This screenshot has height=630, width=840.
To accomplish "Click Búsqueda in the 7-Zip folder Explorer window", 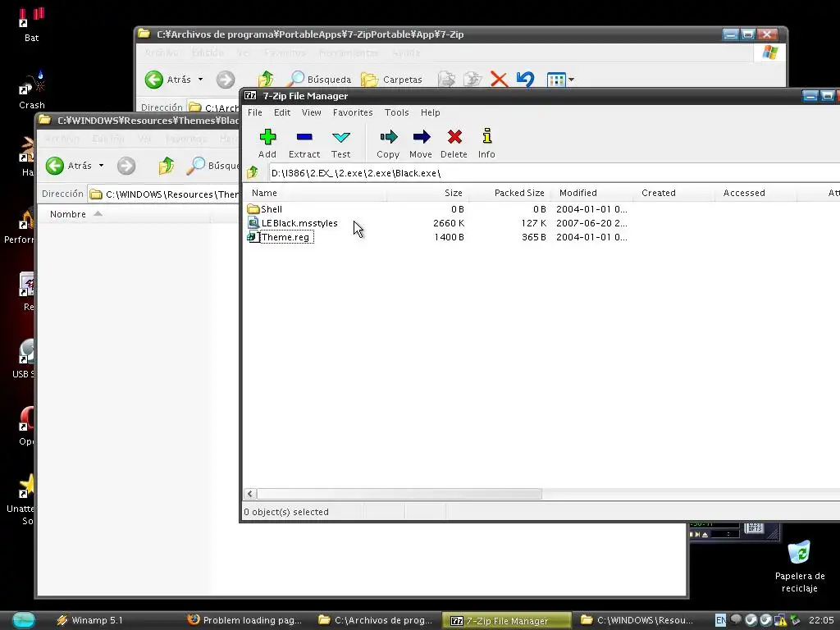I will click(320, 80).
